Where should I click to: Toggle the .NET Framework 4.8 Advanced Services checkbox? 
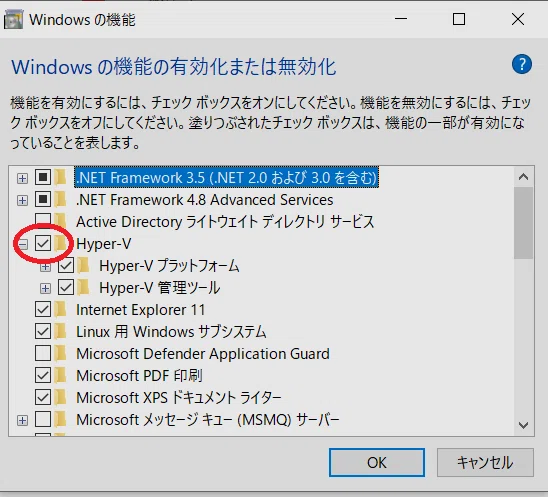(43, 200)
